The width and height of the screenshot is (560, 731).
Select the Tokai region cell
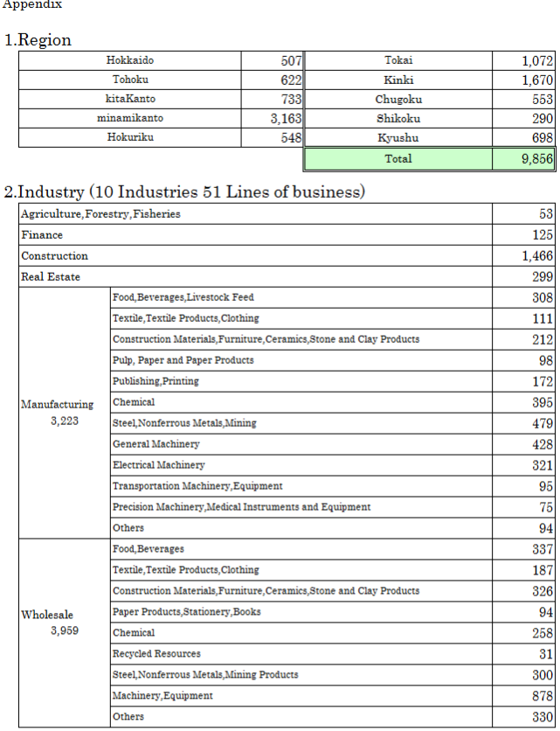tap(398, 60)
